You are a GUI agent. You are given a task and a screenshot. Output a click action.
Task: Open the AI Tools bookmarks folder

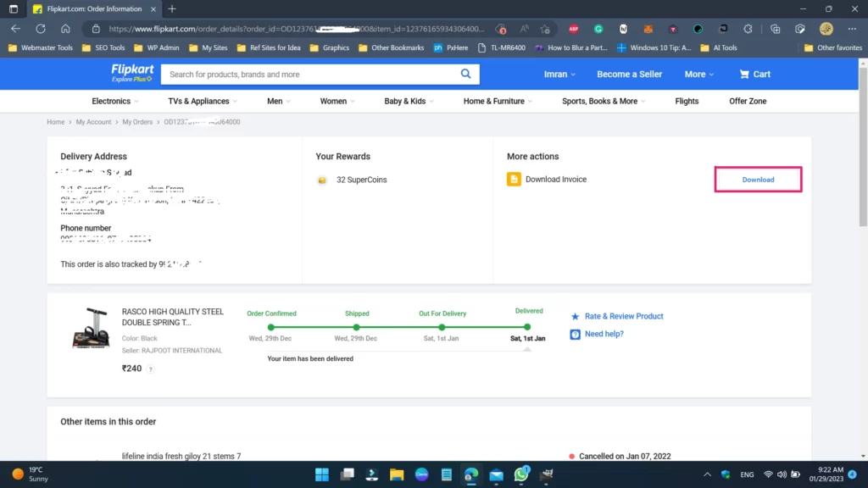pos(719,47)
